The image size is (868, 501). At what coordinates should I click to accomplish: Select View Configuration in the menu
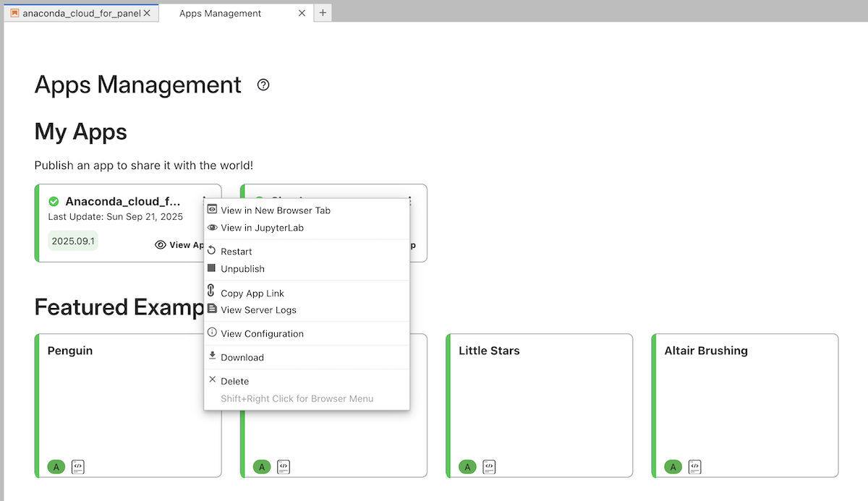coord(262,334)
